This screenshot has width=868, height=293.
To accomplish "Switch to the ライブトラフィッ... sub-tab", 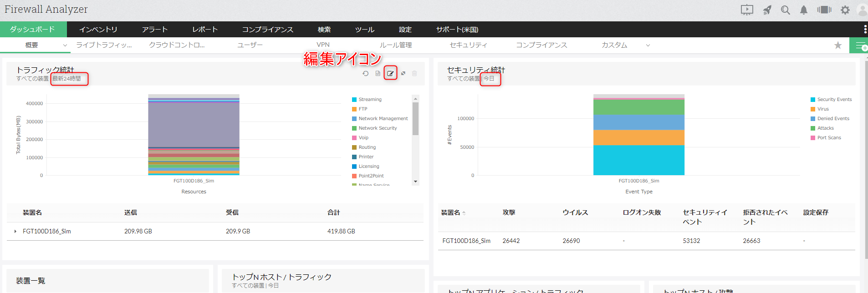I will [x=104, y=45].
